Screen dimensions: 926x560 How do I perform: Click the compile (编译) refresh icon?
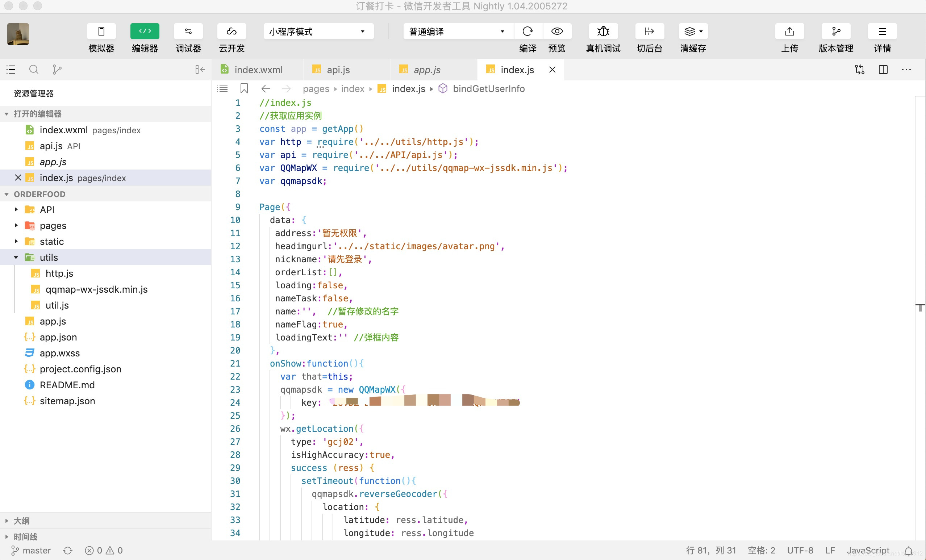[527, 31]
